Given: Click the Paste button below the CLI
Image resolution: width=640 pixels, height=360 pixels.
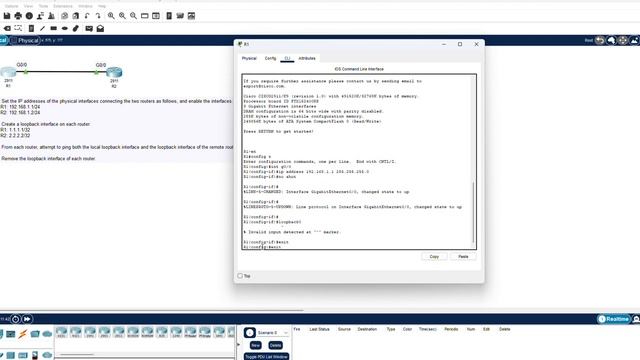Looking at the screenshot, I should tap(463, 256).
